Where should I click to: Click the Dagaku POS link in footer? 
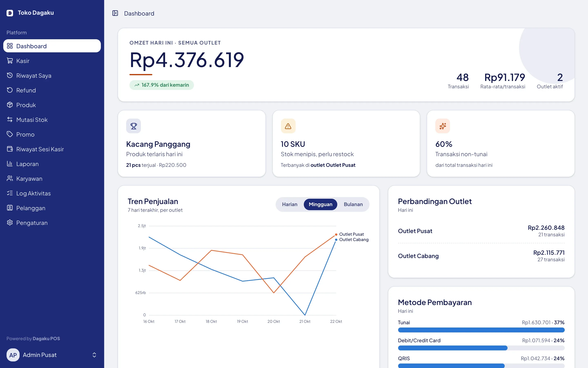[x=46, y=339]
